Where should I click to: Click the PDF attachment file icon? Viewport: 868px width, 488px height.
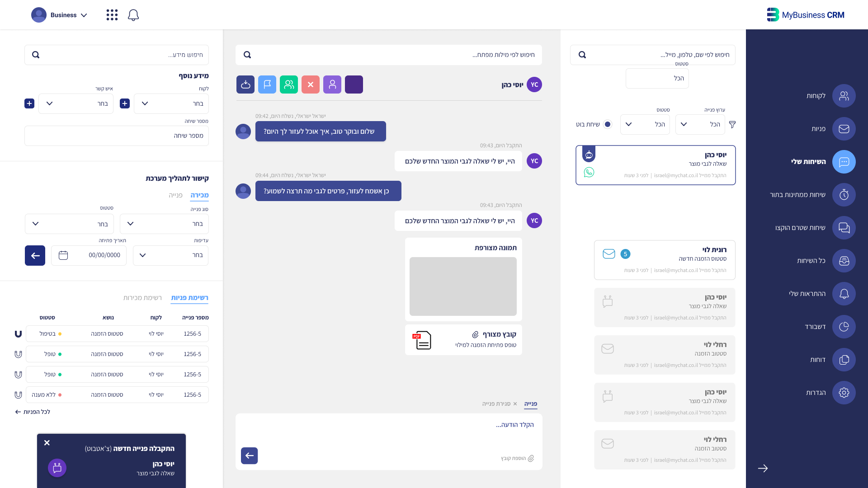(x=422, y=340)
